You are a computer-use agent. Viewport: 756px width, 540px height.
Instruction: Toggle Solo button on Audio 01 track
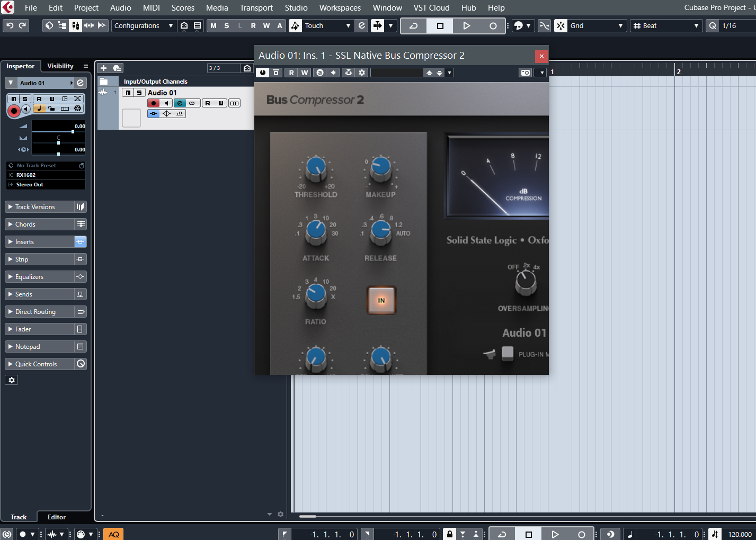139,93
